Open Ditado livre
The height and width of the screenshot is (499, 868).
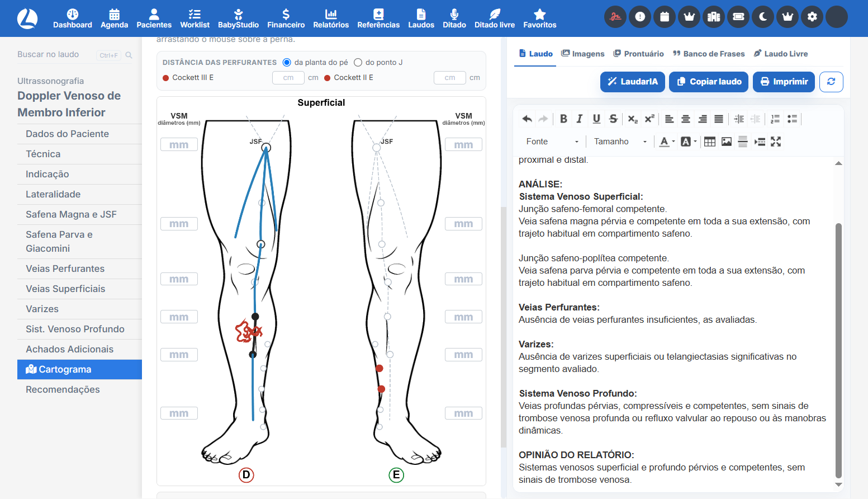(x=495, y=18)
